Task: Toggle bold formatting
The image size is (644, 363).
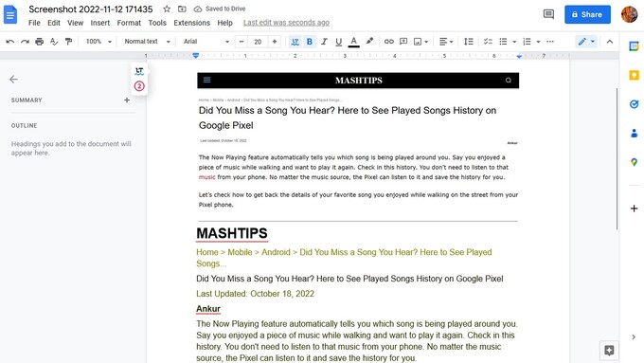Action: click(x=310, y=42)
